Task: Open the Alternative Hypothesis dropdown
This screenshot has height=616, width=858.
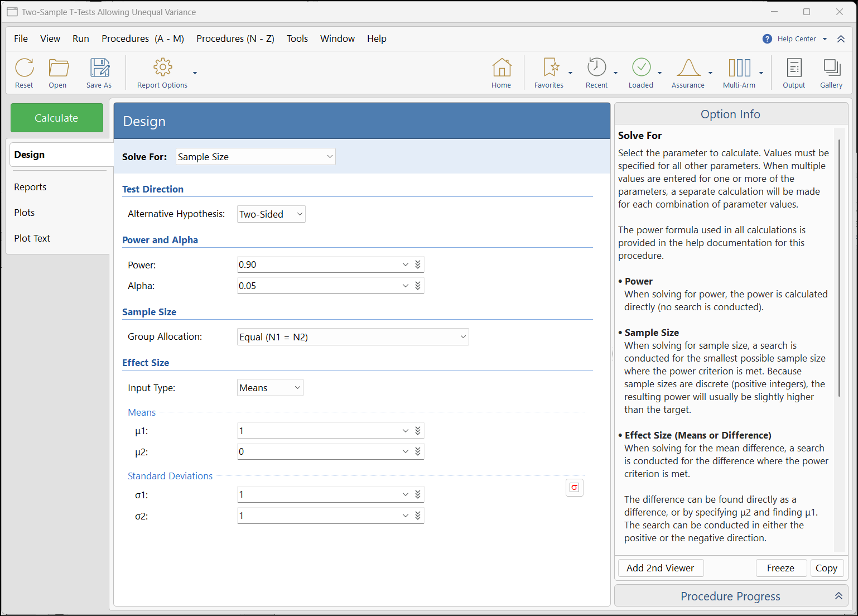Action: tap(271, 214)
